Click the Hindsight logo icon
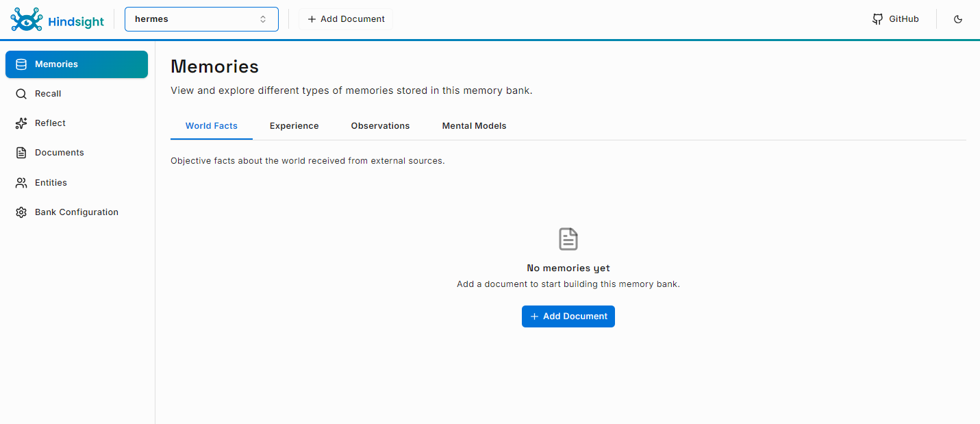 pos(27,20)
